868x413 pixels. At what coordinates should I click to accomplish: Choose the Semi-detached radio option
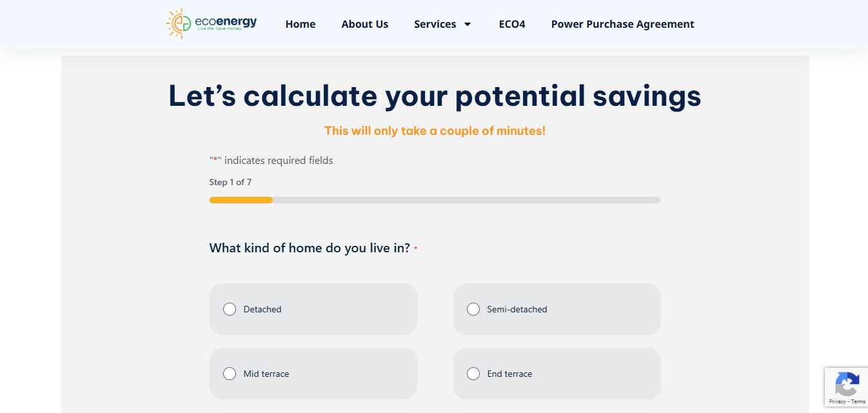click(473, 309)
